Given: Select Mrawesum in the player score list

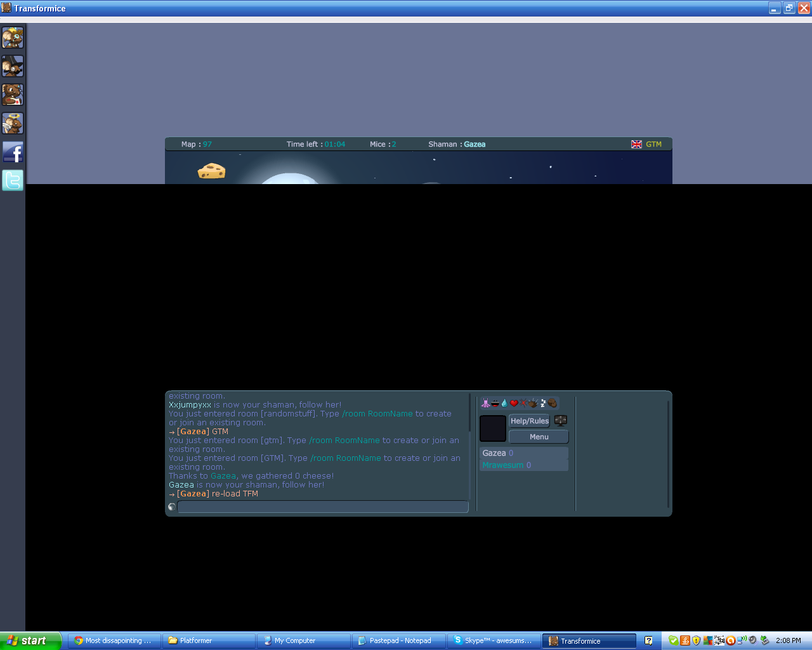Looking at the screenshot, I should coord(523,465).
